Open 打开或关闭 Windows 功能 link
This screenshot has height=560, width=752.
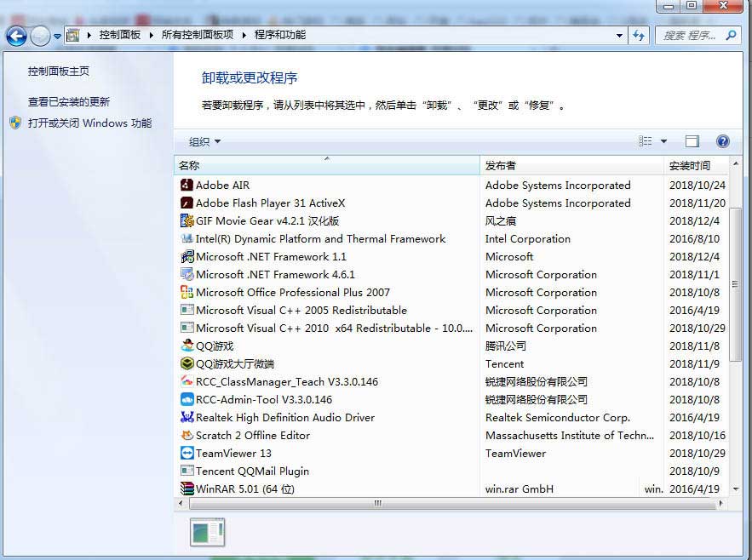click(x=89, y=123)
